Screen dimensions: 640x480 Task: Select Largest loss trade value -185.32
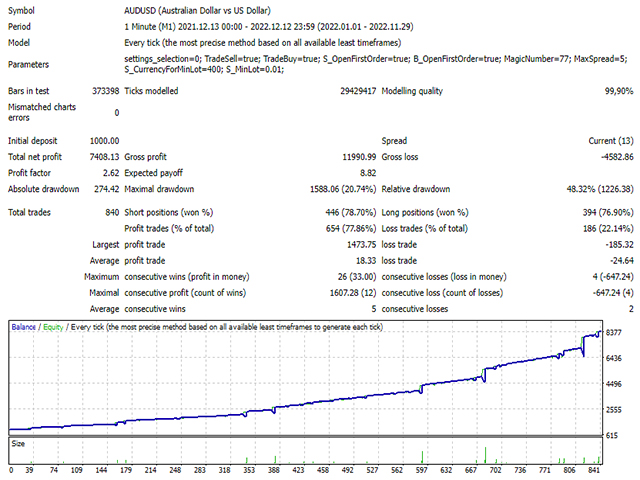click(x=619, y=244)
